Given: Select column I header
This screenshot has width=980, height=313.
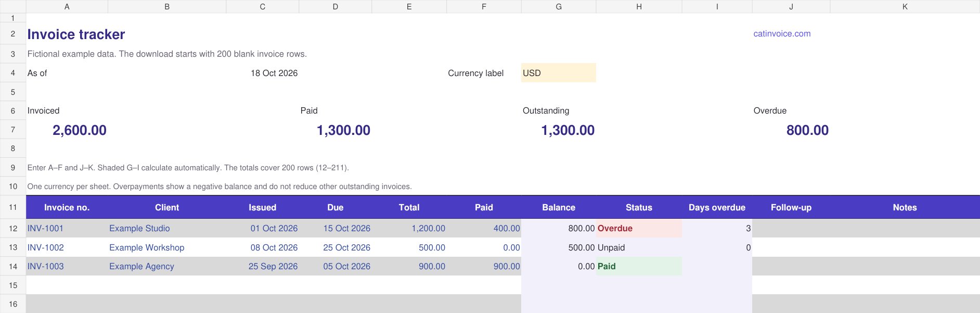Looking at the screenshot, I should tap(717, 6).
